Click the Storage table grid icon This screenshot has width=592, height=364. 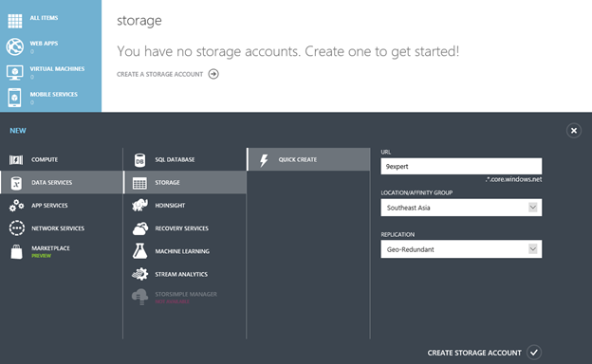click(x=139, y=183)
